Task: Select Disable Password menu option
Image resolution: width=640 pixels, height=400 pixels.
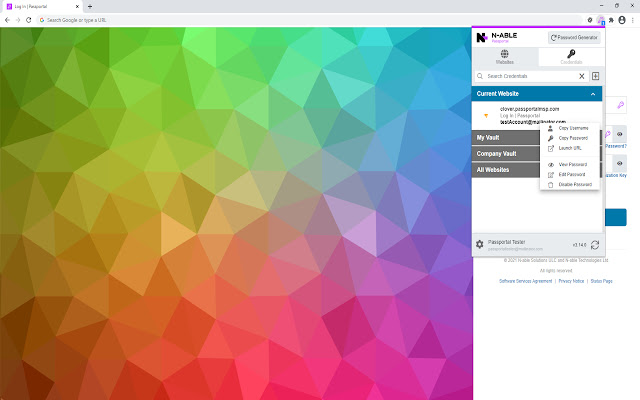Action: click(574, 184)
